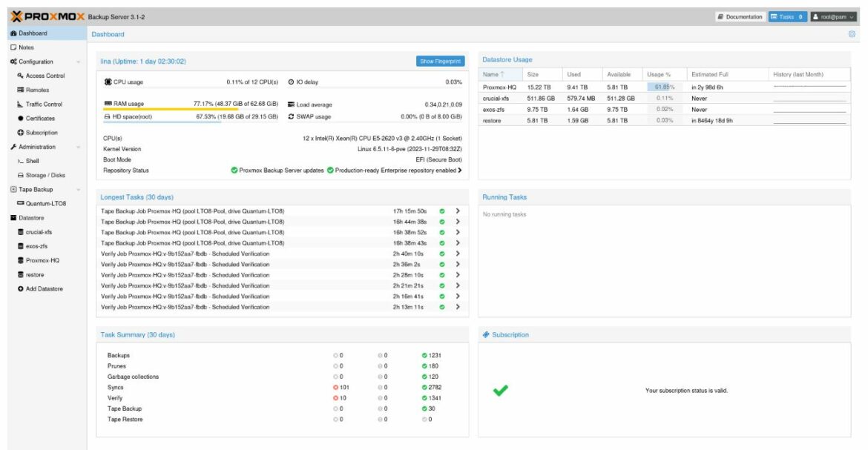
Task: Click green OK icon in Tape Backup row
Action: coord(424,408)
